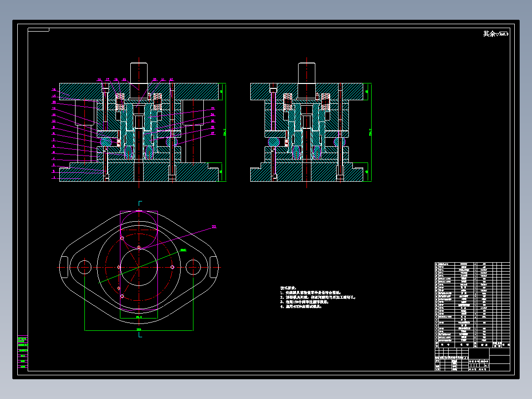The width and height of the screenshot is (532, 399).
Task: Click the magenta revision table at lower left border
Action: [23, 353]
